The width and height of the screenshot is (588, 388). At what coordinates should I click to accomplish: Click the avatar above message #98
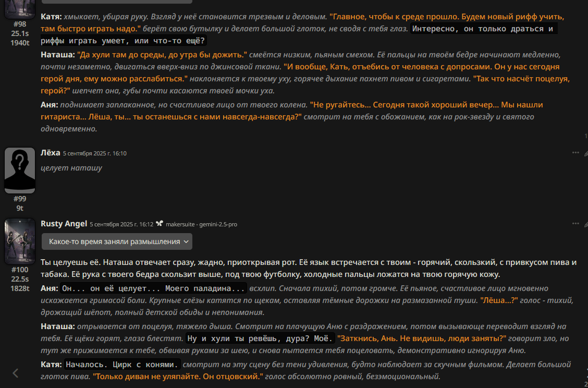pyautogui.click(x=20, y=8)
